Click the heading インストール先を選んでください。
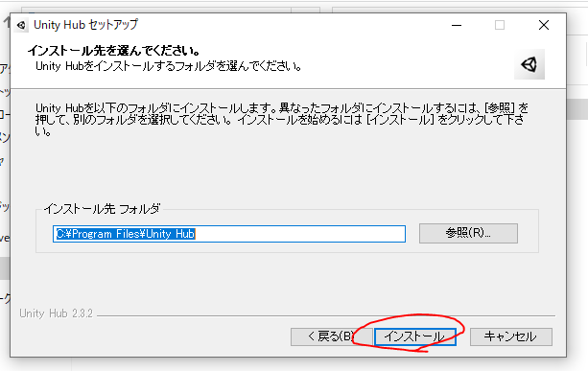The height and width of the screenshot is (371, 588). tap(113, 50)
